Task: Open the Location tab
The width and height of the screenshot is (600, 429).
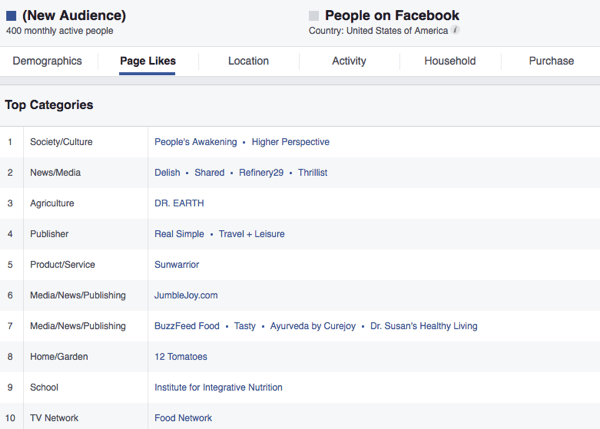Action: pos(248,61)
